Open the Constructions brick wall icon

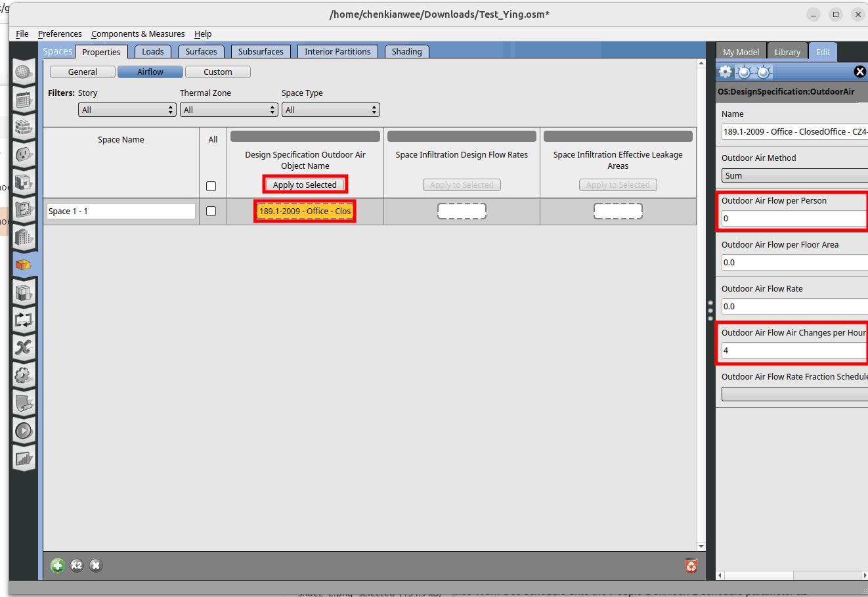tap(24, 127)
